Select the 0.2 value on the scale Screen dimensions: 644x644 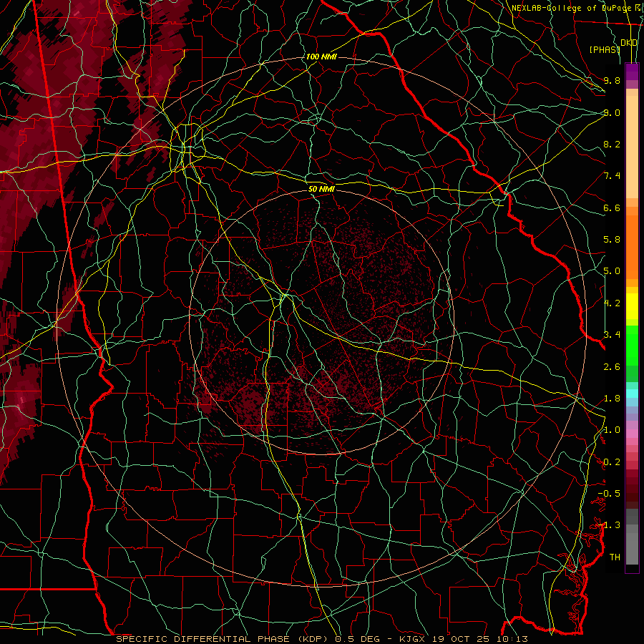tap(612, 462)
